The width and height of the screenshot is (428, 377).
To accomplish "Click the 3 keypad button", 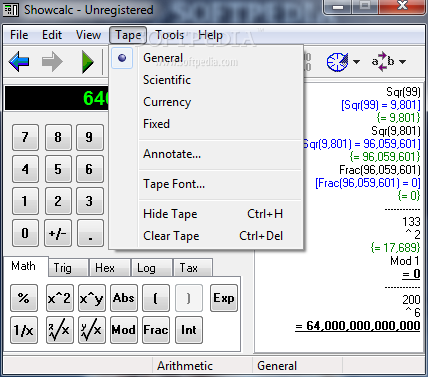I will click(89, 201).
